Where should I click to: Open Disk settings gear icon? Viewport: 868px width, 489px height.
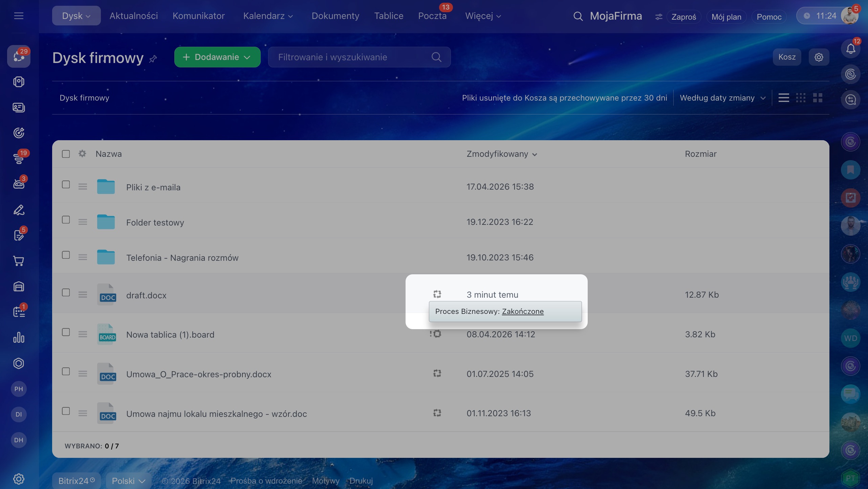click(819, 57)
